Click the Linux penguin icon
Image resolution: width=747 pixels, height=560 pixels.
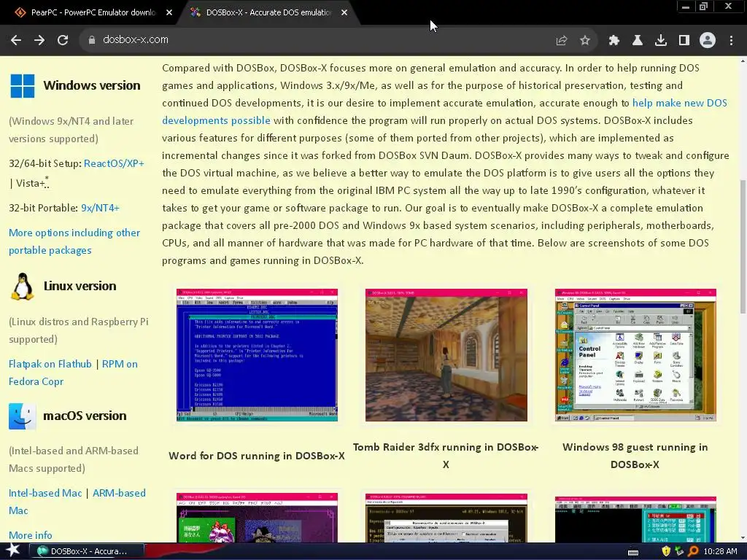click(23, 287)
